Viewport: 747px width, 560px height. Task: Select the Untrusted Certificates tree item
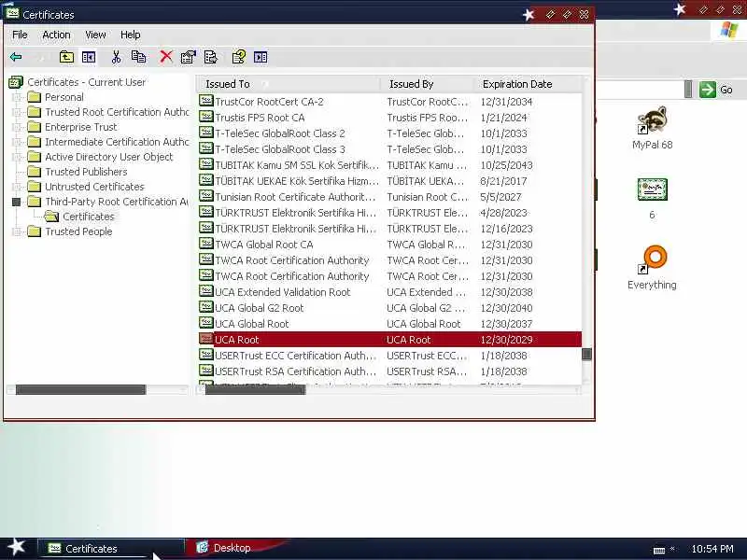pos(94,187)
